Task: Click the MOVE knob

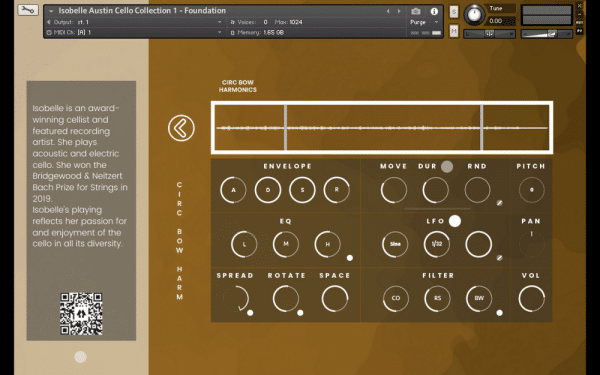Action: [x=394, y=190]
